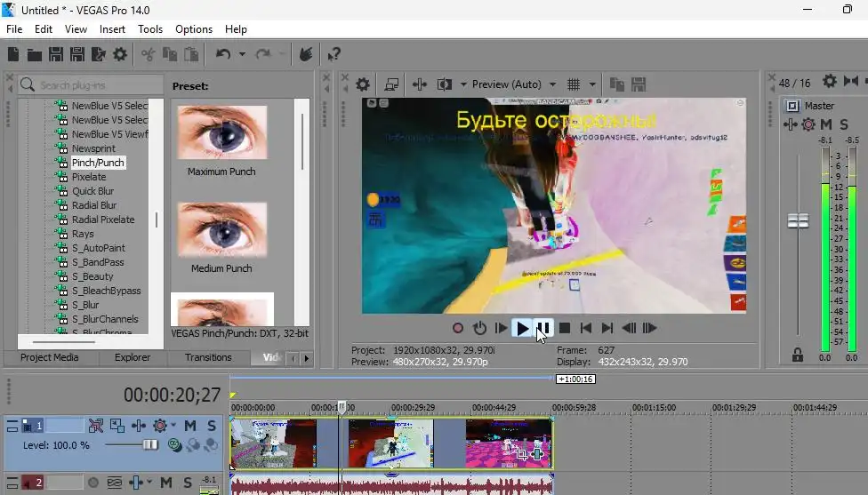The height and width of the screenshot is (495, 868).
Task: Select Radial Blur effect
Action: pos(94,205)
